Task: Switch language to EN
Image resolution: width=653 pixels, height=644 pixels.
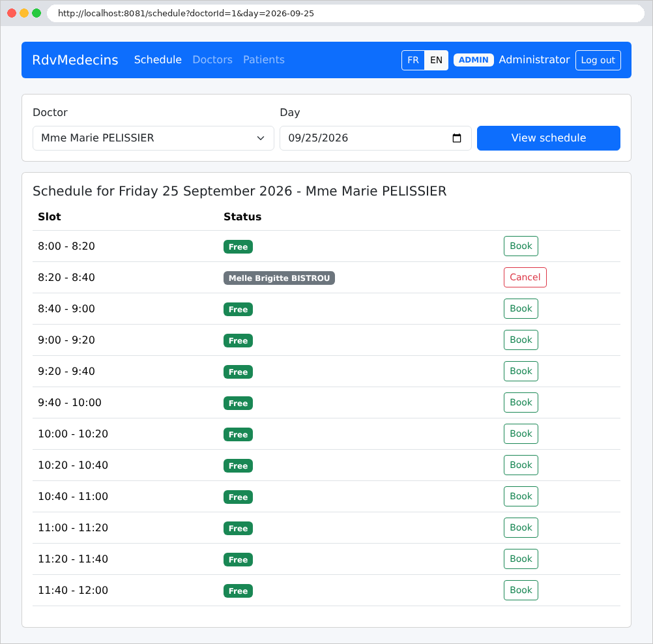Action: point(436,60)
